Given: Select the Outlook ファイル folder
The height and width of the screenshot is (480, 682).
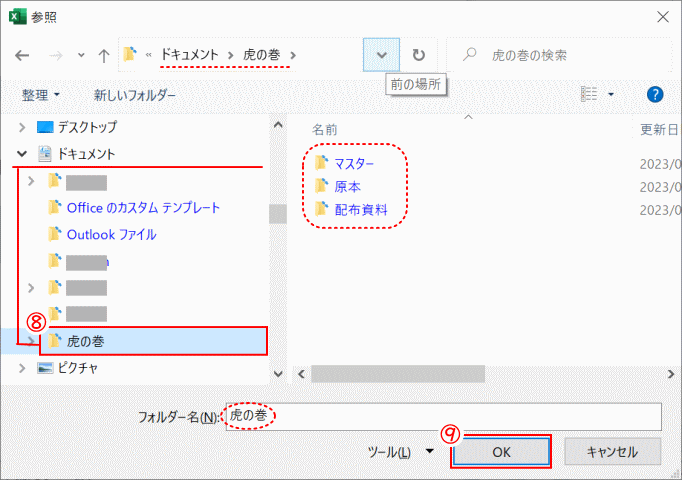Looking at the screenshot, I should click(x=111, y=235).
